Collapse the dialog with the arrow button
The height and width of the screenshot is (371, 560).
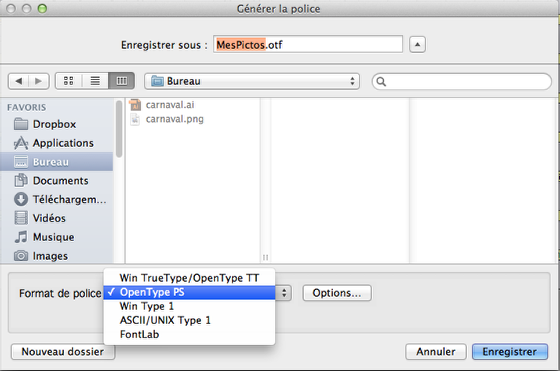[417, 45]
